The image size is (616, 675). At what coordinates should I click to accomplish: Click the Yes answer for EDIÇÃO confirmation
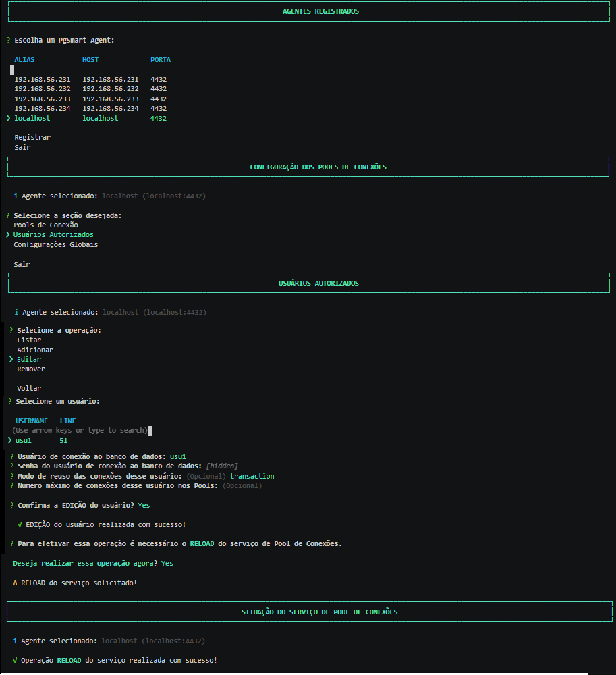pyautogui.click(x=144, y=506)
